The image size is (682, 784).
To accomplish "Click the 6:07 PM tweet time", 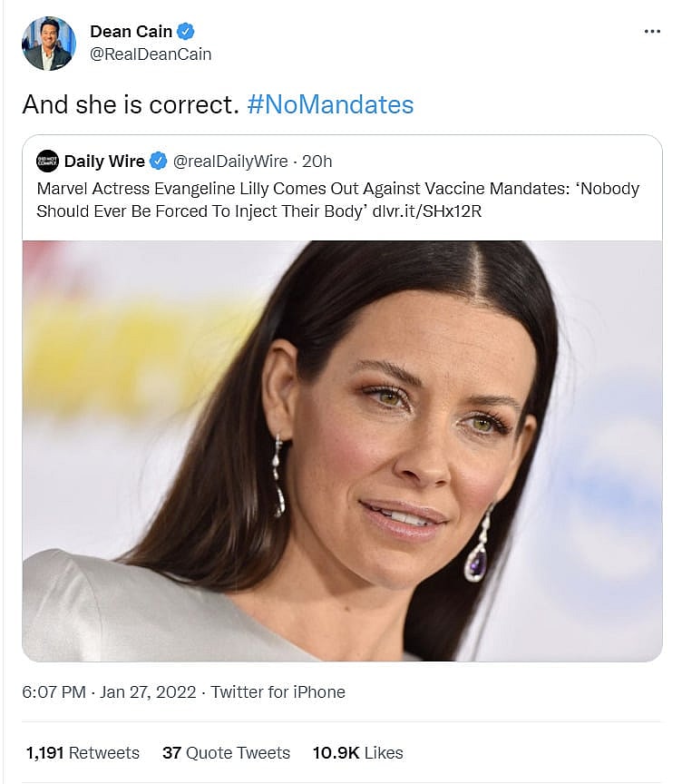I will point(54,692).
